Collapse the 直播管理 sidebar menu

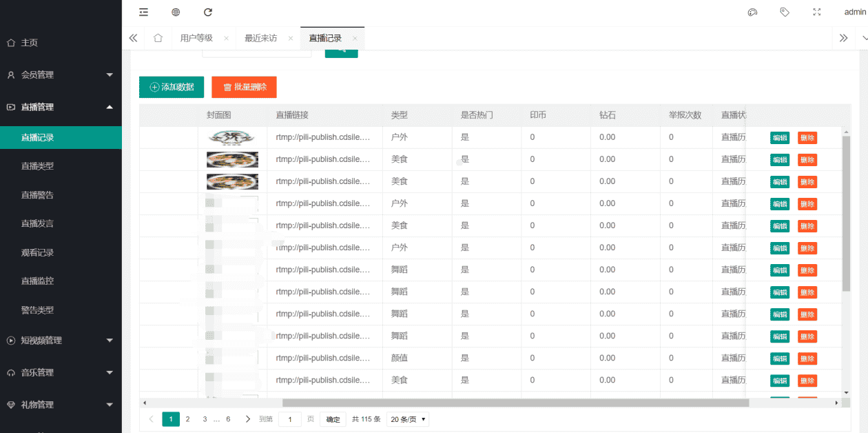61,107
